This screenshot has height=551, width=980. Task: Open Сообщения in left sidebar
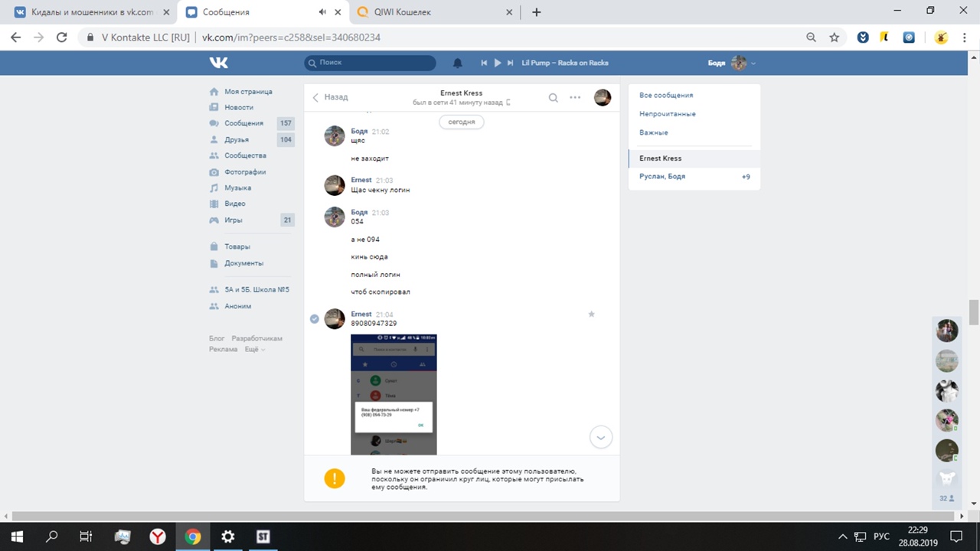243,123
